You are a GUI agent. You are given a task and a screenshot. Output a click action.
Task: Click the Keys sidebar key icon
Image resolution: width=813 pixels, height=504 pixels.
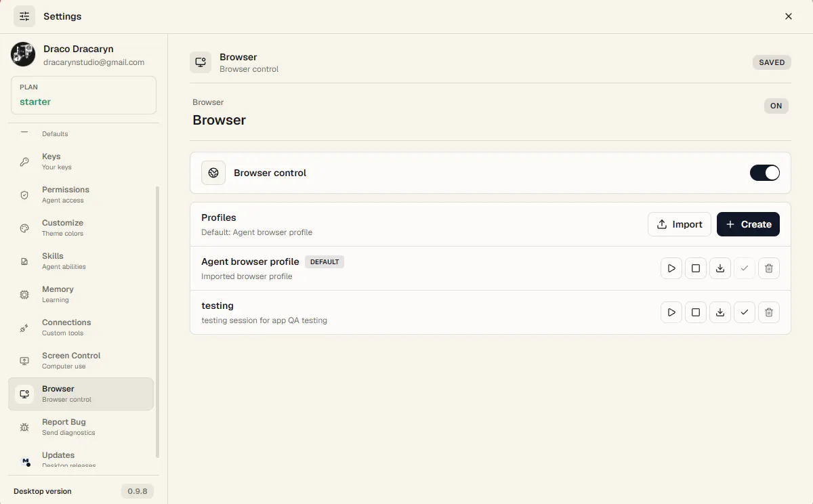(x=24, y=161)
